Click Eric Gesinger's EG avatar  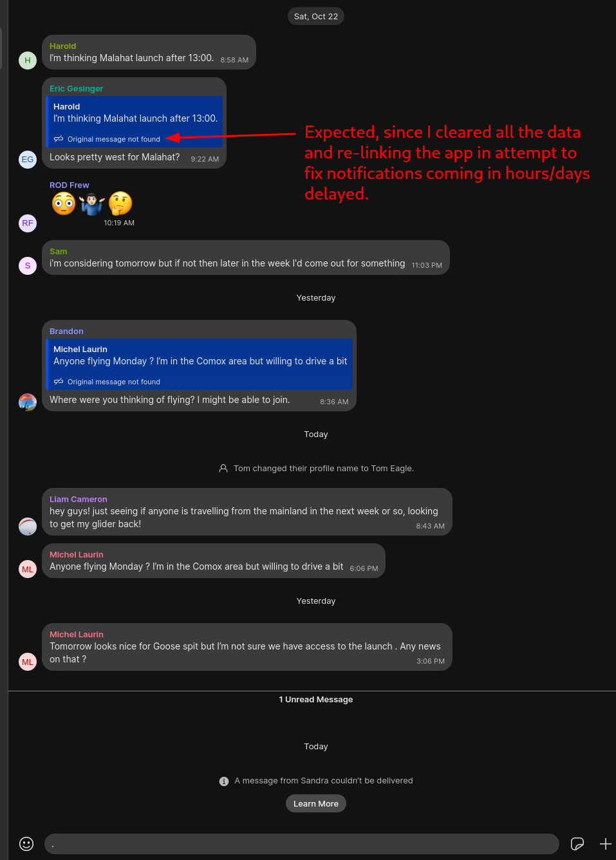click(x=27, y=159)
